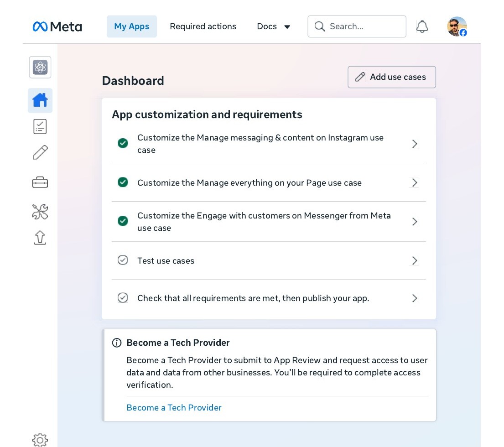Open the upload arrow icon in sidebar
The height and width of the screenshot is (447, 504).
pyautogui.click(x=40, y=238)
